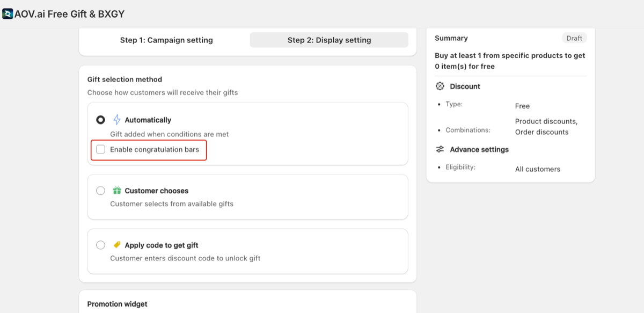
Task: Switch to Step 1: Campaign setting tab
Action: pos(166,40)
